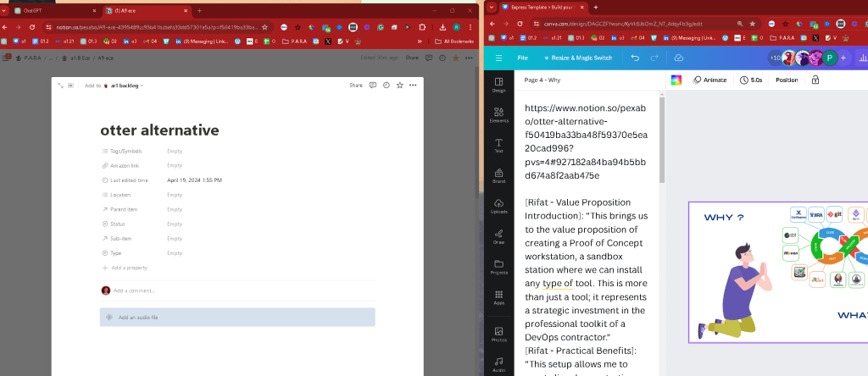Open the tab search dropdown in Notion window
Viewport: 868px width, 376px height.
[4, 10]
